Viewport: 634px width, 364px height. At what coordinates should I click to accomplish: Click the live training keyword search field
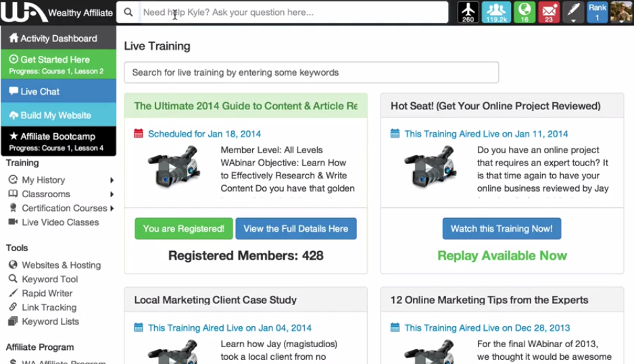(x=312, y=72)
